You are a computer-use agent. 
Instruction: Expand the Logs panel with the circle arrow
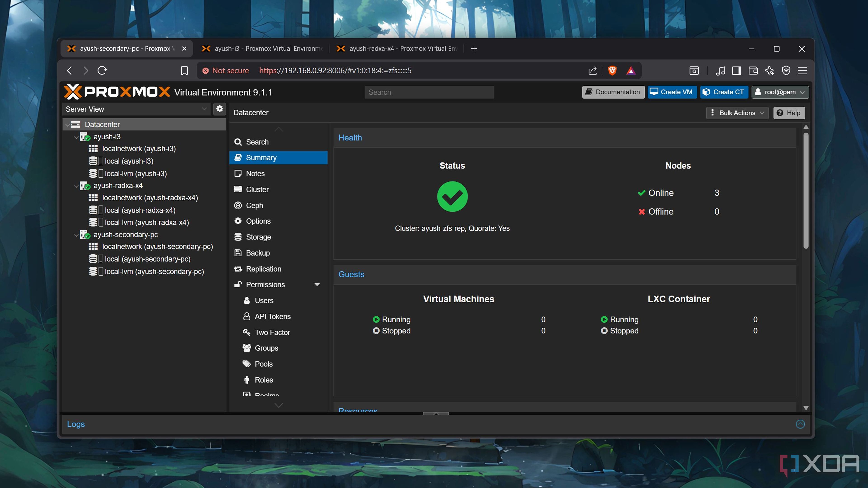coord(800,424)
